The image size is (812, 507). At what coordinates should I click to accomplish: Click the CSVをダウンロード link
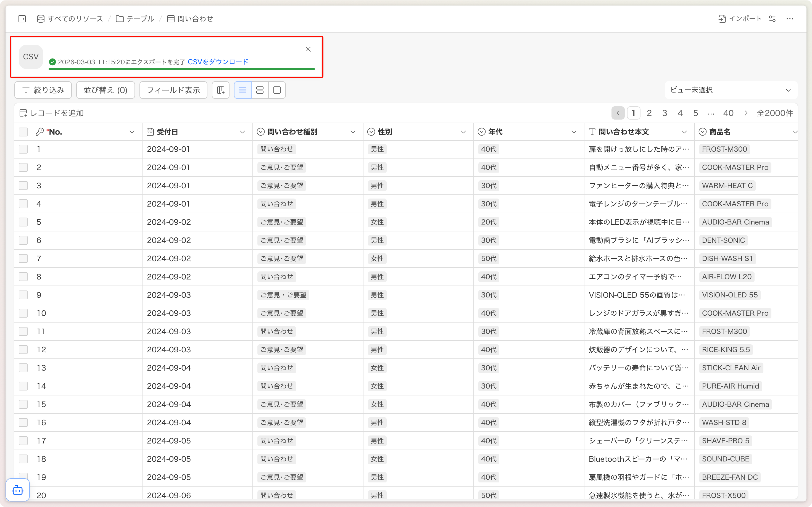pyautogui.click(x=218, y=62)
